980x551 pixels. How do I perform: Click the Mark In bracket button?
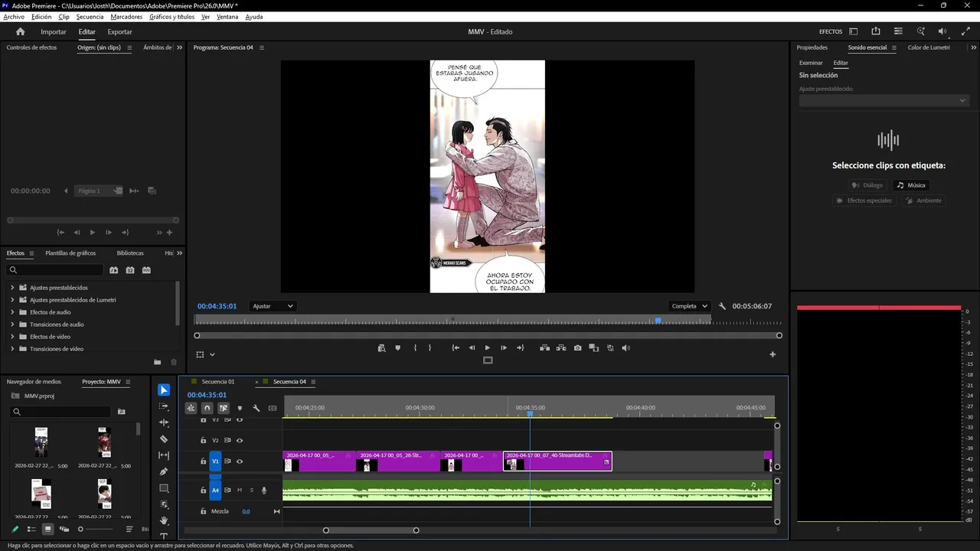415,348
